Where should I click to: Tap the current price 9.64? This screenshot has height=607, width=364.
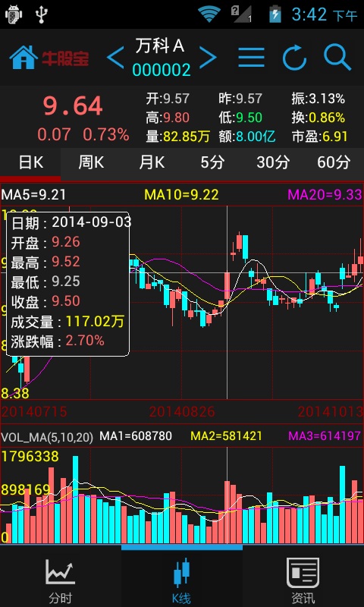73,106
